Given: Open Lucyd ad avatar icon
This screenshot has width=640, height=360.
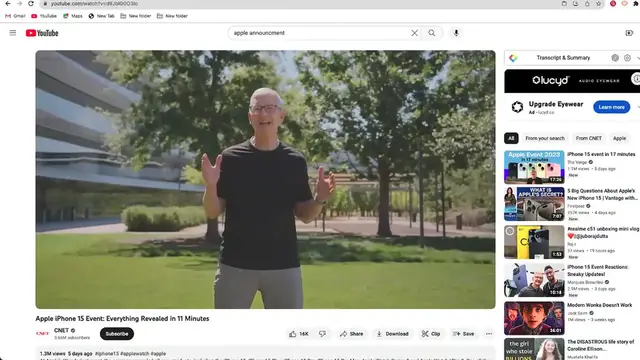Looking at the screenshot, I should [x=517, y=107].
